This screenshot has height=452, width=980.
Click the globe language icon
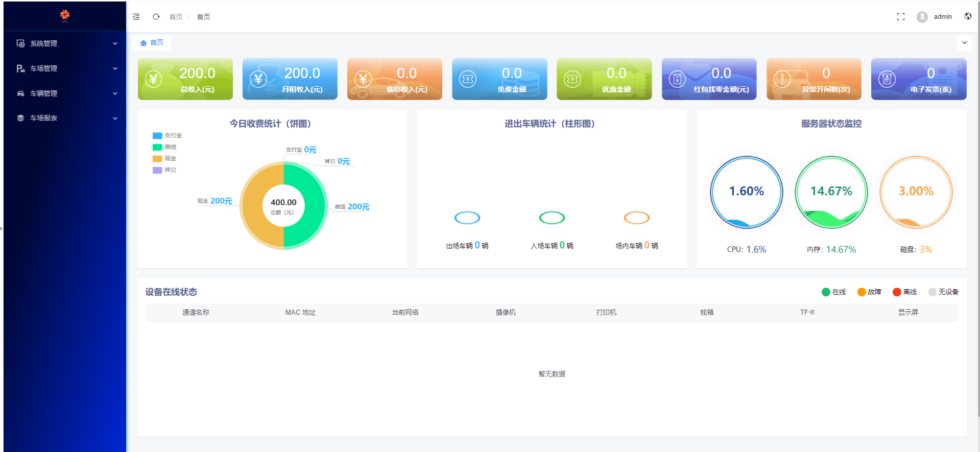pyautogui.click(x=968, y=16)
